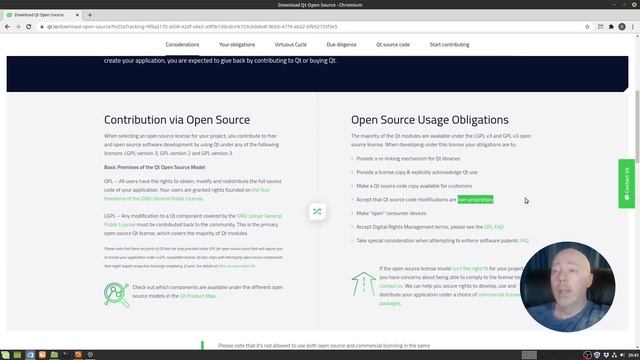Open the Qt Product Map link
Screen dimensions: 640x360
198,296
